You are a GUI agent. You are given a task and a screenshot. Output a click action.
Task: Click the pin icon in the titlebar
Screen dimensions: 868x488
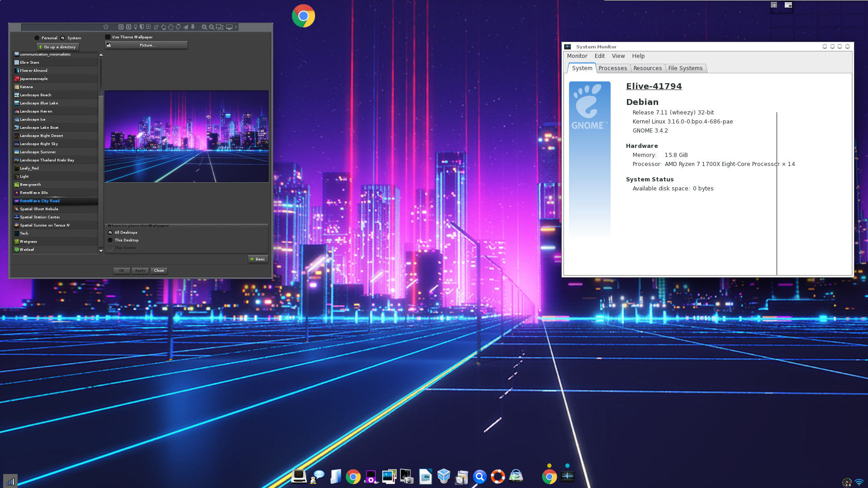click(193, 27)
